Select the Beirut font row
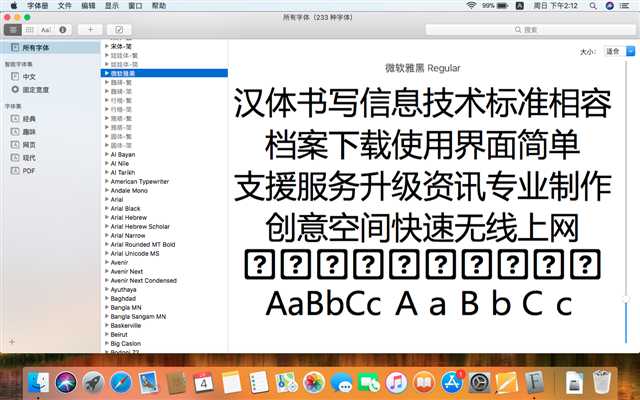The image size is (640, 400). (164, 334)
